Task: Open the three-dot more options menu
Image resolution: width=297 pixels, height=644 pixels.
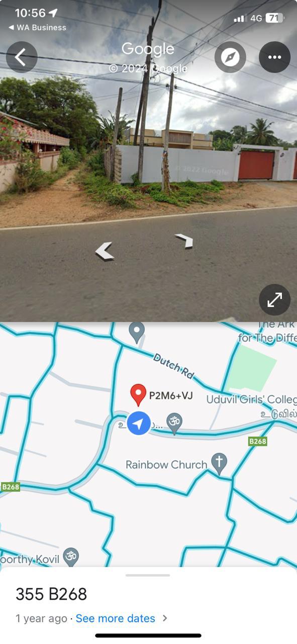Action: point(274,57)
